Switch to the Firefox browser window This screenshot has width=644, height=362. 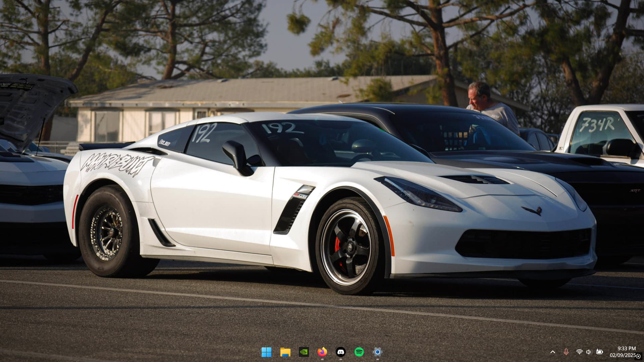[x=322, y=352]
